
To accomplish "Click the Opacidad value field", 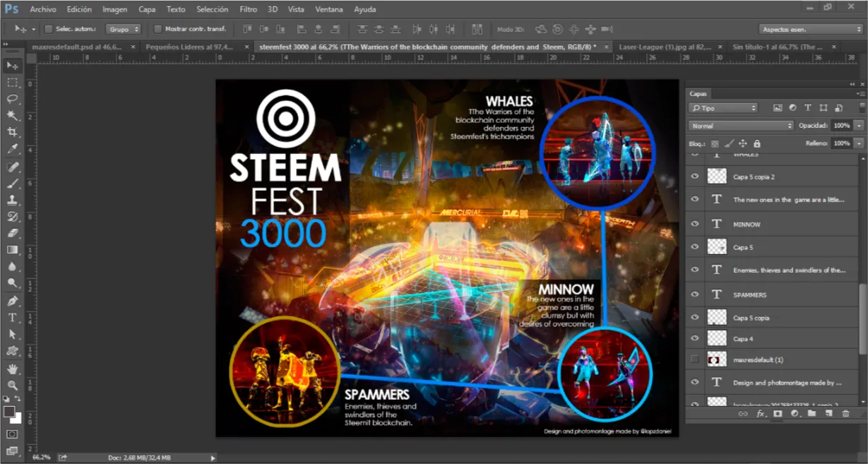I will (x=840, y=126).
